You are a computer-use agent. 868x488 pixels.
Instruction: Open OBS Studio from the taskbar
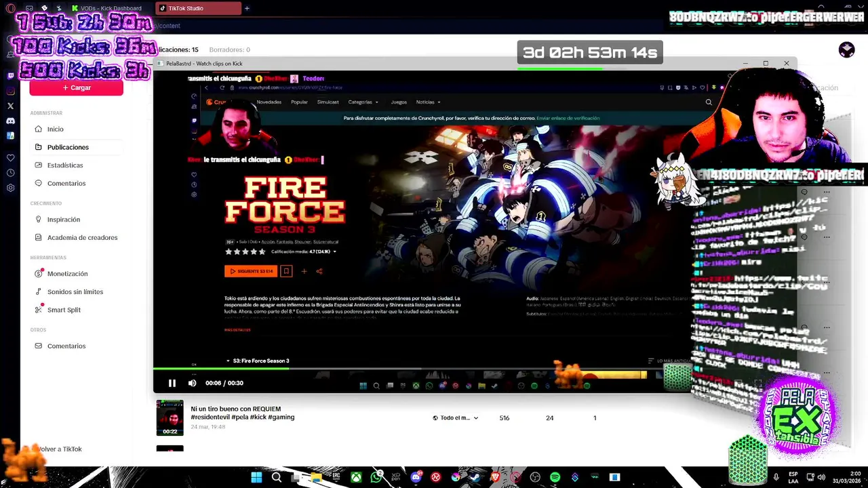(x=535, y=477)
